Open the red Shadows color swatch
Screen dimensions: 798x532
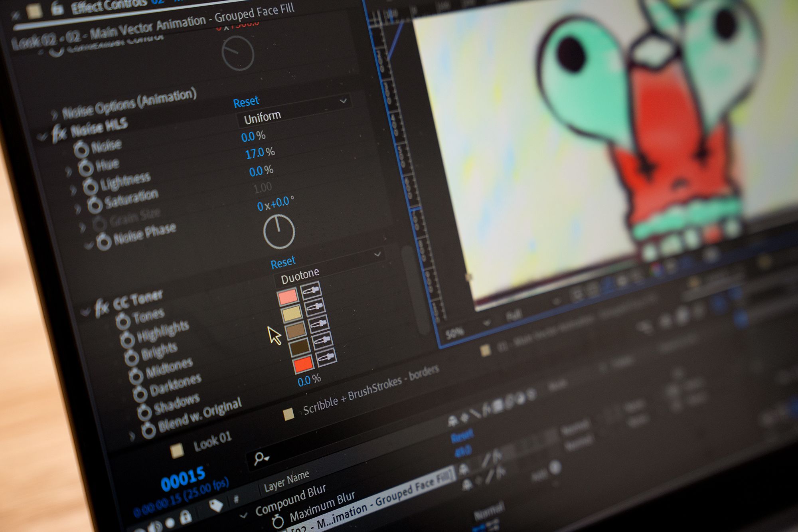point(303,364)
